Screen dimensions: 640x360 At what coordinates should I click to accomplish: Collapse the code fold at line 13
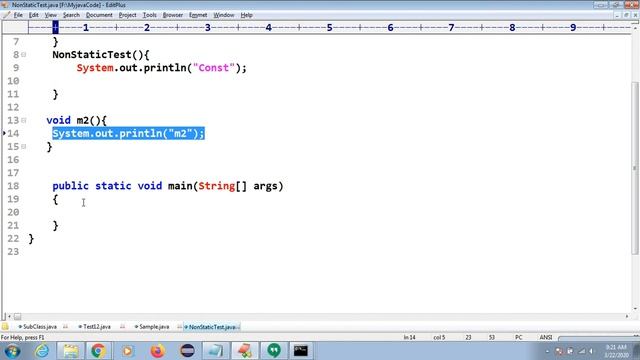pyautogui.click(x=24, y=120)
